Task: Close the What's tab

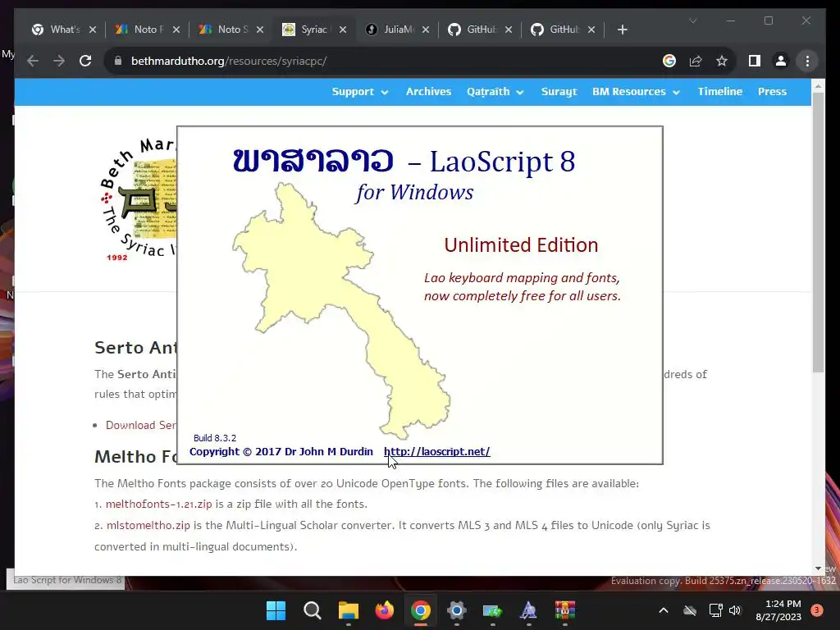Action: point(93,30)
